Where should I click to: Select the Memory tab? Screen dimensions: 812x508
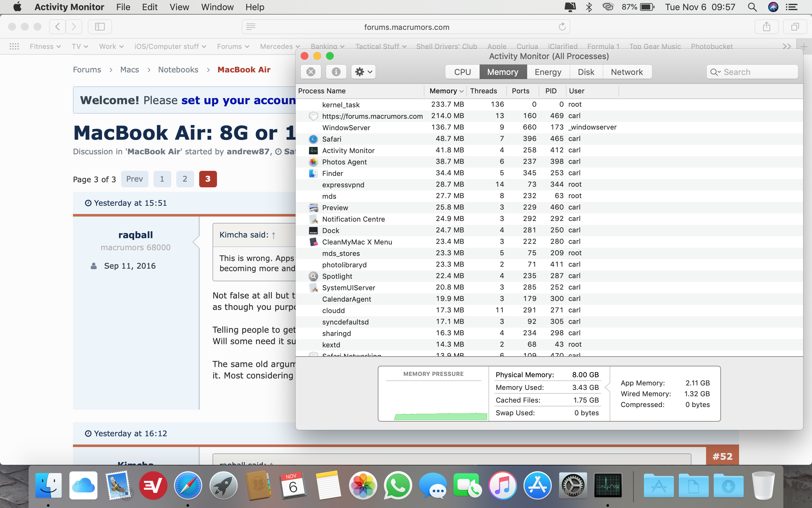click(503, 72)
